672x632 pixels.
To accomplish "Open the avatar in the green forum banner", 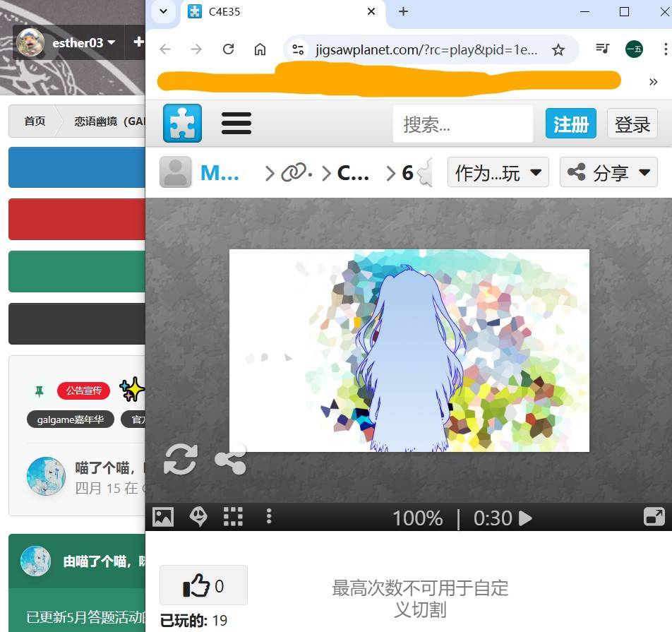I will click(x=35, y=561).
